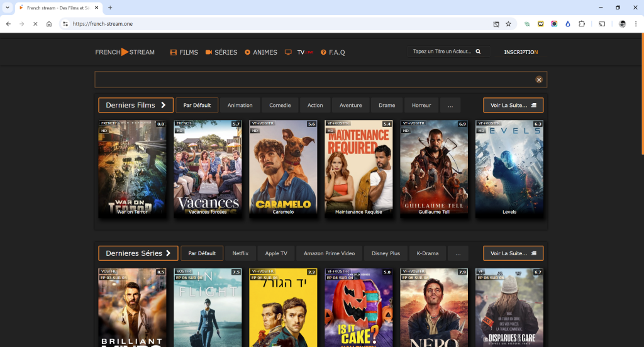Open the Chrome profile avatar
The image size is (644, 347).
pos(622,24)
